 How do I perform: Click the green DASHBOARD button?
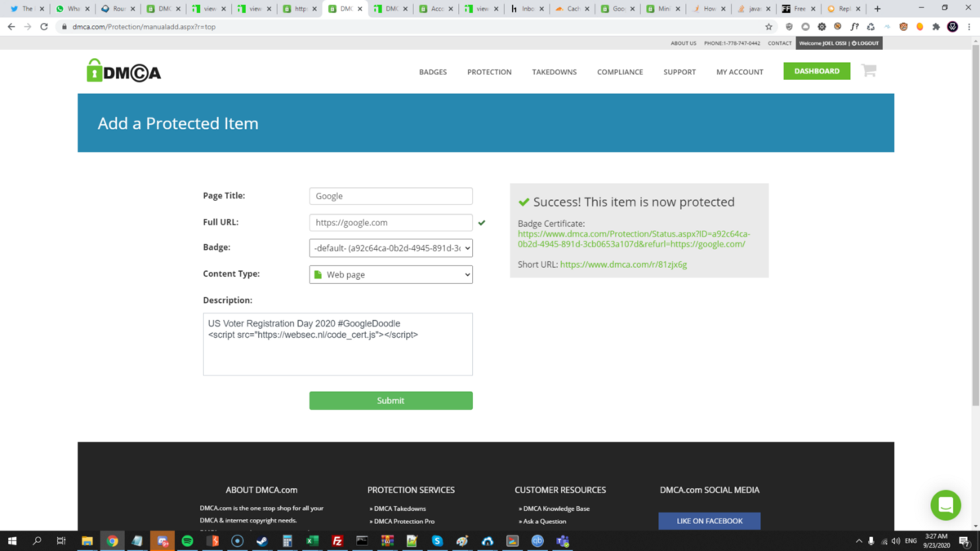tap(817, 71)
